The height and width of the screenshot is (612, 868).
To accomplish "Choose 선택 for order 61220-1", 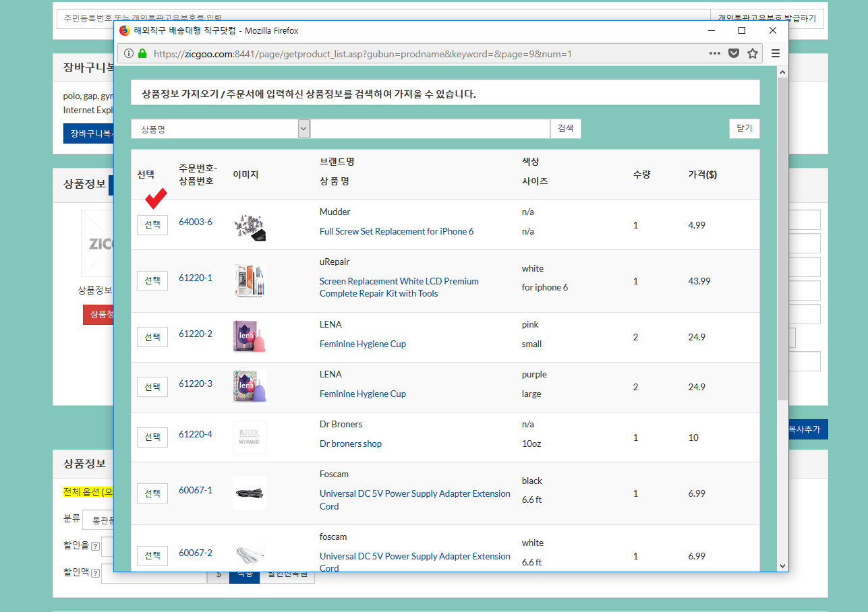I will (x=152, y=281).
